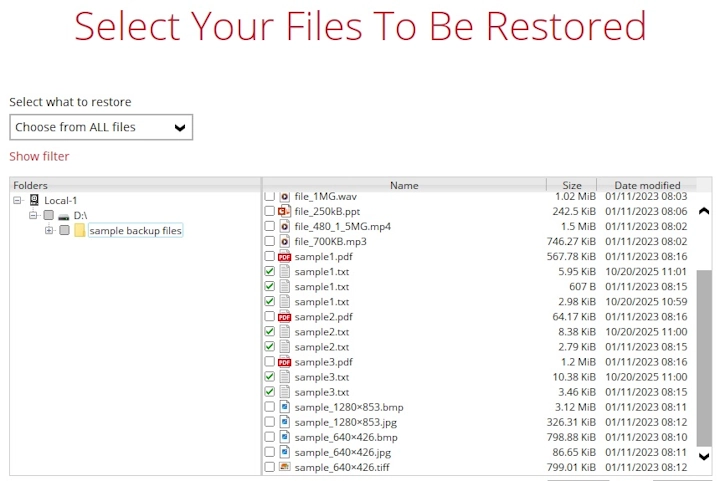Click the file name file_700KB.mp3
720x481 pixels.
[331, 241]
